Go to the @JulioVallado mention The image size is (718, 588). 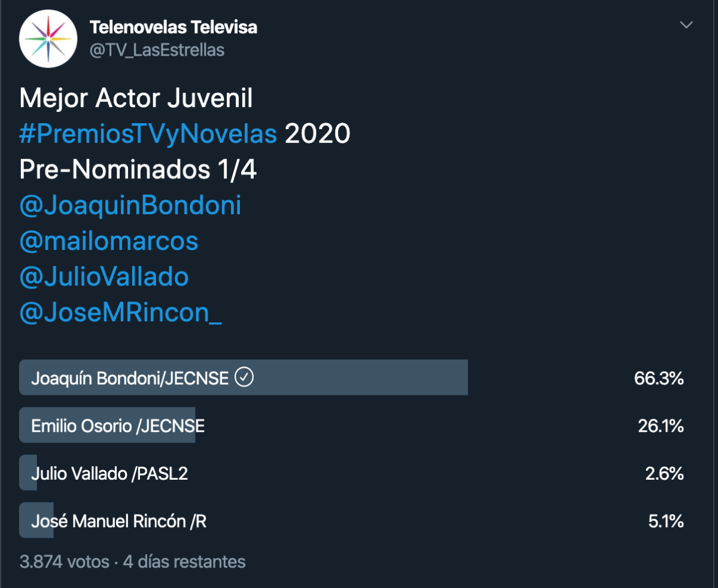click(x=104, y=276)
